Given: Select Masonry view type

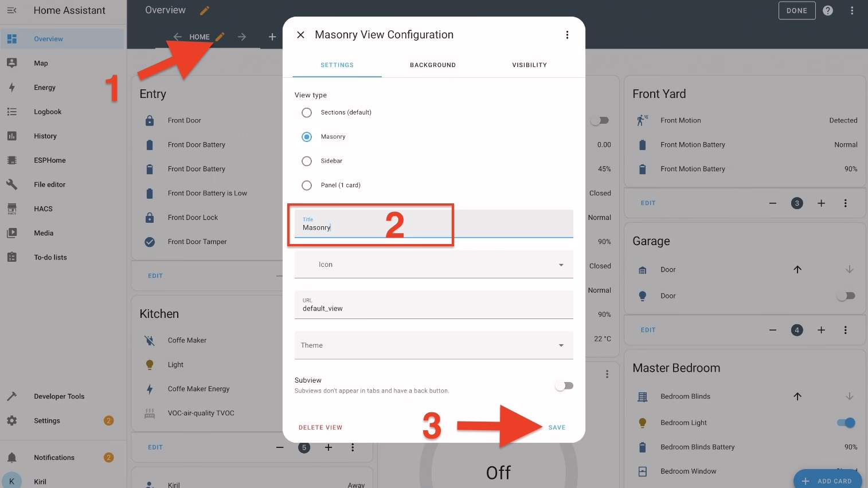Looking at the screenshot, I should click(307, 137).
